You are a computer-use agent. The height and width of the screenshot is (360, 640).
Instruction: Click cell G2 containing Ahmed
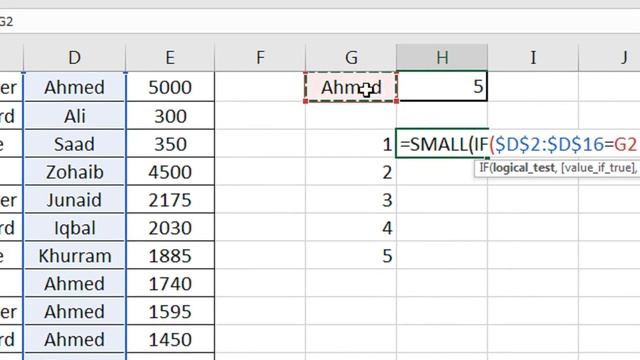(351, 87)
